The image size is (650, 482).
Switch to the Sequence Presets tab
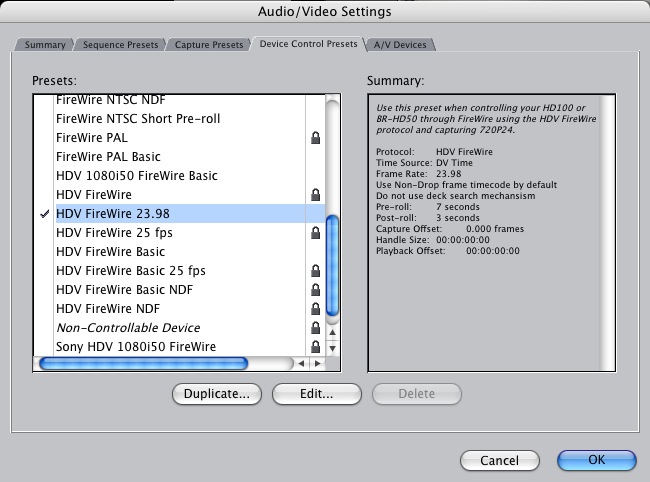point(119,45)
